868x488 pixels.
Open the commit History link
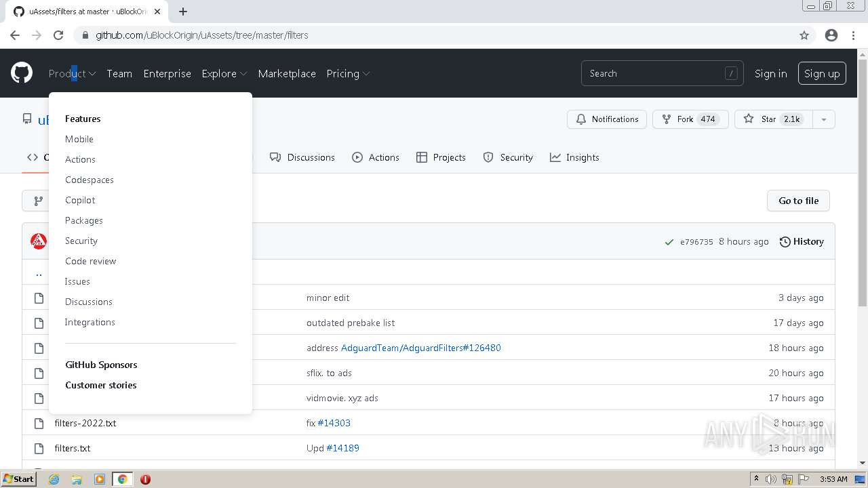[x=802, y=242]
